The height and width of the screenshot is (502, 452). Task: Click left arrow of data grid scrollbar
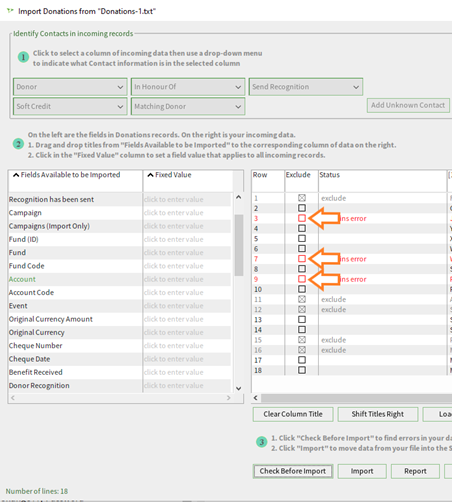click(x=256, y=398)
